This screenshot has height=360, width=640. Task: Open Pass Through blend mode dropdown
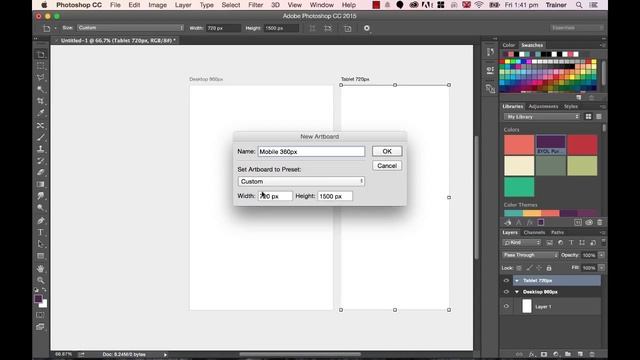pos(530,255)
